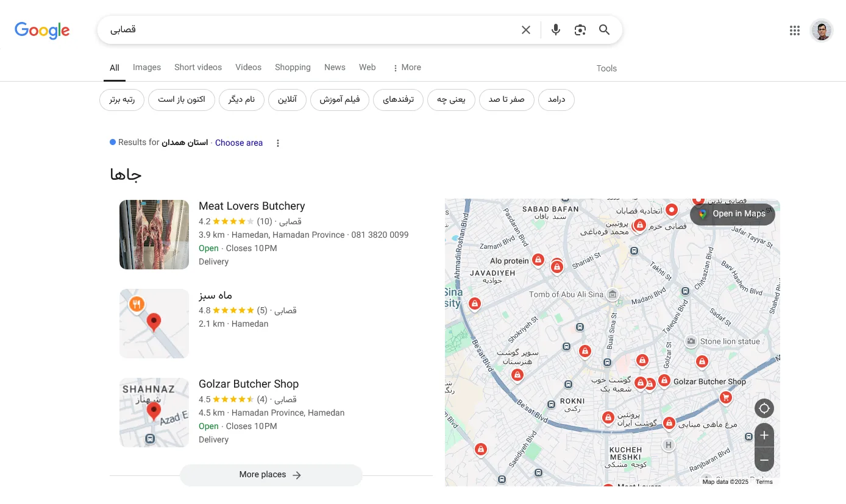Select the ترفندهای suggestion chip

tap(398, 100)
